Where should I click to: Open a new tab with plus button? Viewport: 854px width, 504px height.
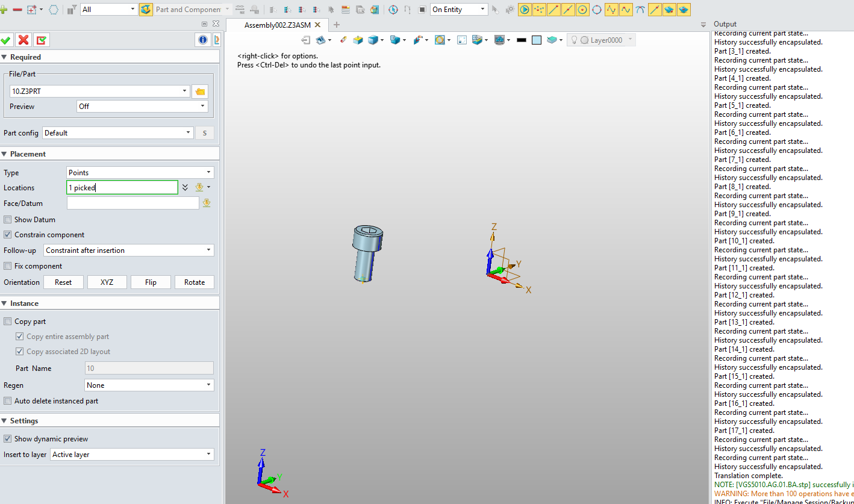[x=337, y=25]
